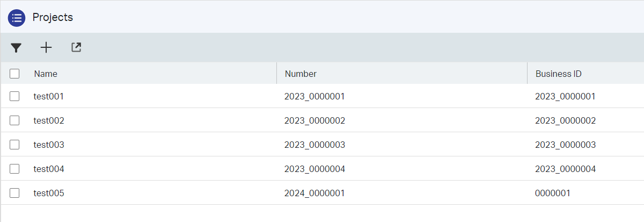Open the filter funnel tool

point(16,48)
